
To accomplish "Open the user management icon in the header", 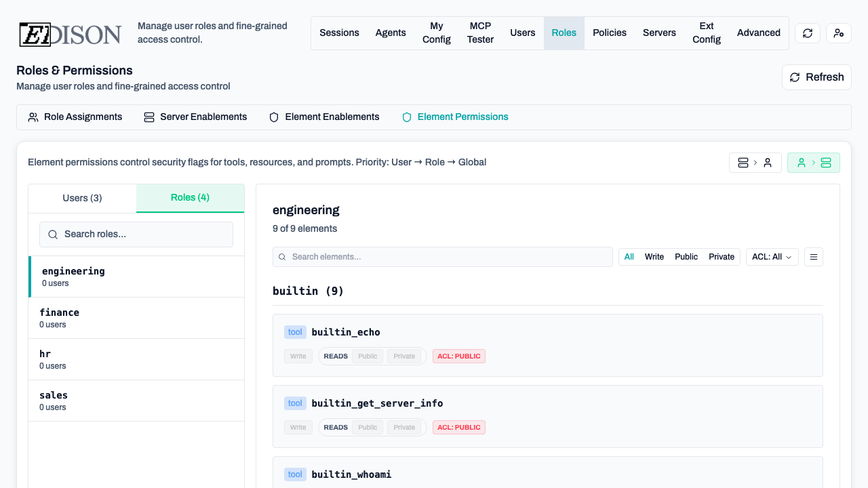I will 839,33.
